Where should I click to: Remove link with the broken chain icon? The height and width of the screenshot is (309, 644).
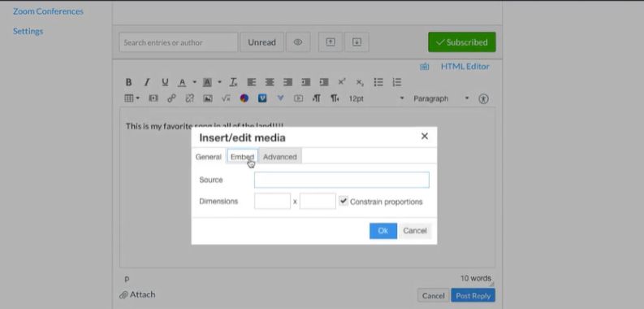point(189,98)
